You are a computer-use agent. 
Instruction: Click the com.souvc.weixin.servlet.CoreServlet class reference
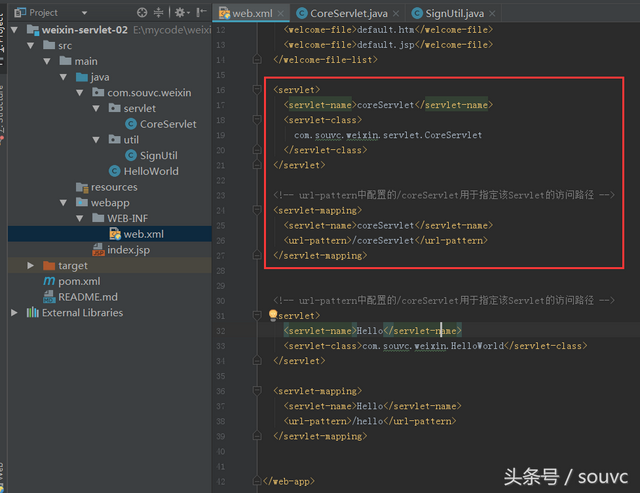point(388,135)
